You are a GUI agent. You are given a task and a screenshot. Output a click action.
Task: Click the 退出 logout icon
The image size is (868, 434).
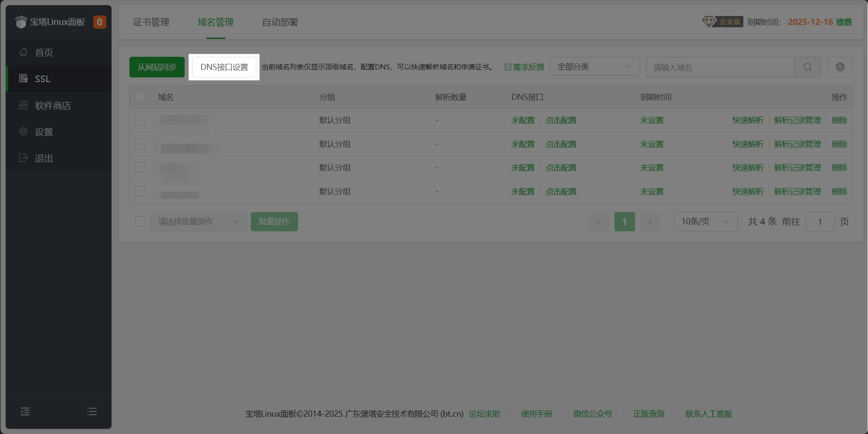coord(23,158)
